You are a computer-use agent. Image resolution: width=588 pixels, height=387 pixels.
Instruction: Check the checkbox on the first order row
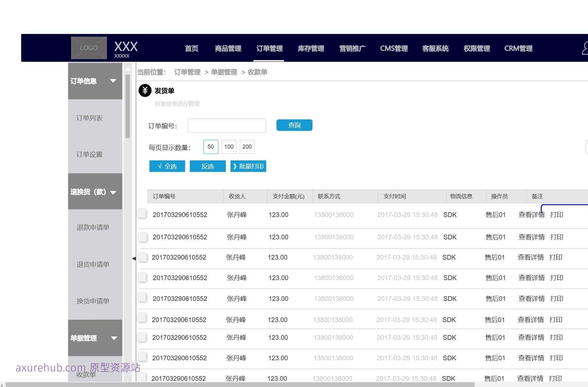pyautogui.click(x=142, y=214)
